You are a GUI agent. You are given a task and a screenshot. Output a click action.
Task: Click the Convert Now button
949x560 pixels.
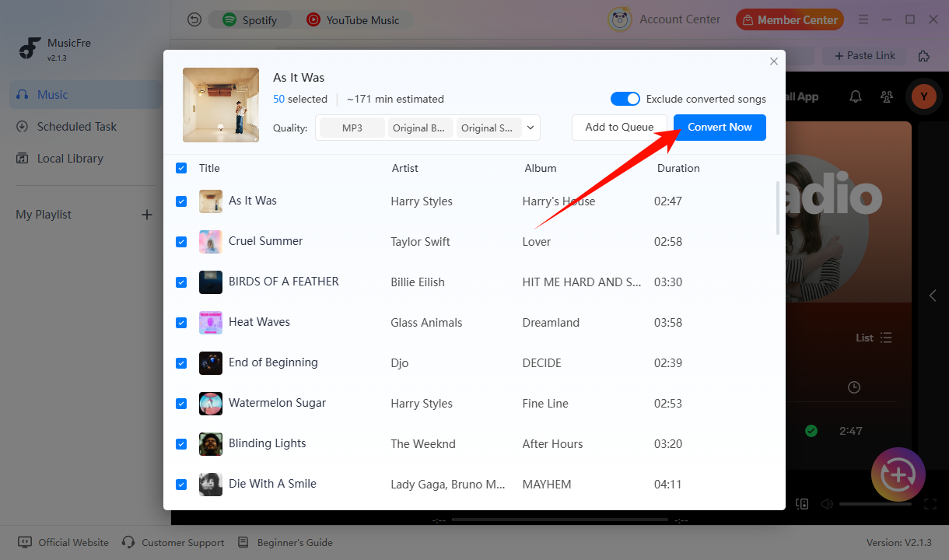coord(720,128)
